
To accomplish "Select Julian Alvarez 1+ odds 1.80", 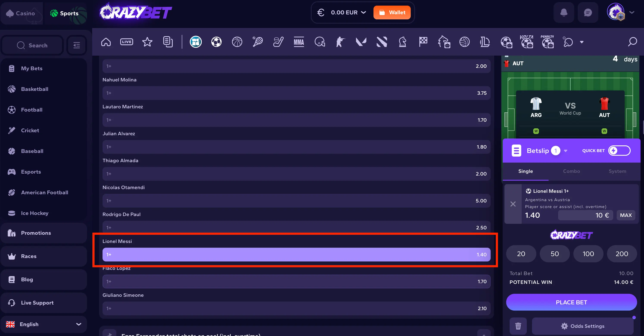I will 296,147.
